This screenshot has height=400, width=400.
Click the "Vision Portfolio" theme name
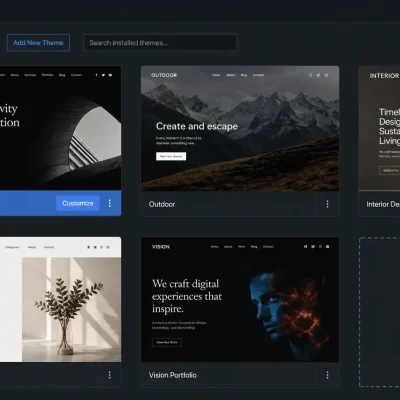[173, 375]
